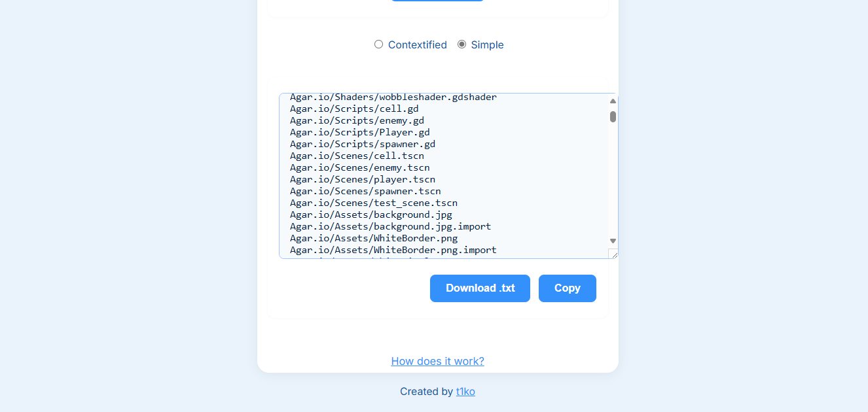This screenshot has height=412, width=868.
Task: Click the wobbleshader.gdshader path line
Action: click(x=393, y=97)
